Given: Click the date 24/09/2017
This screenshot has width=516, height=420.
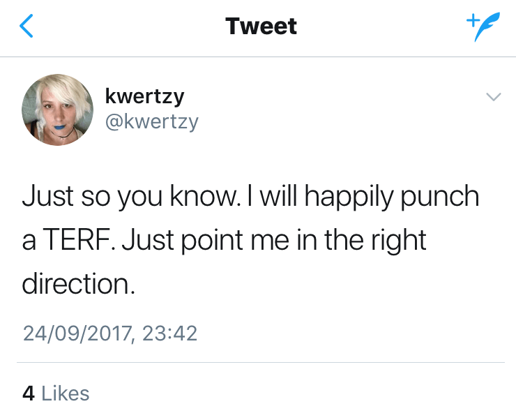Looking at the screenshot, I should pos(77,332).
